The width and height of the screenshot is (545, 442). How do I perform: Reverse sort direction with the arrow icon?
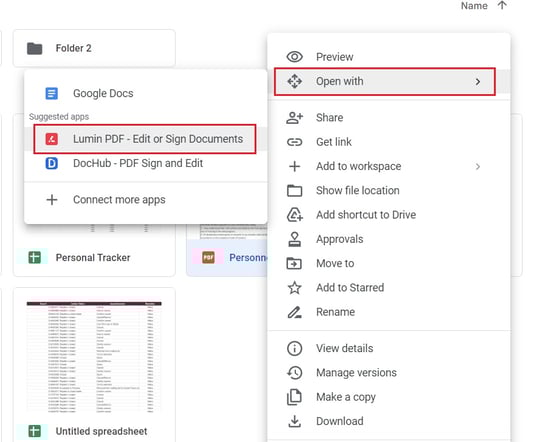(502, 5)
